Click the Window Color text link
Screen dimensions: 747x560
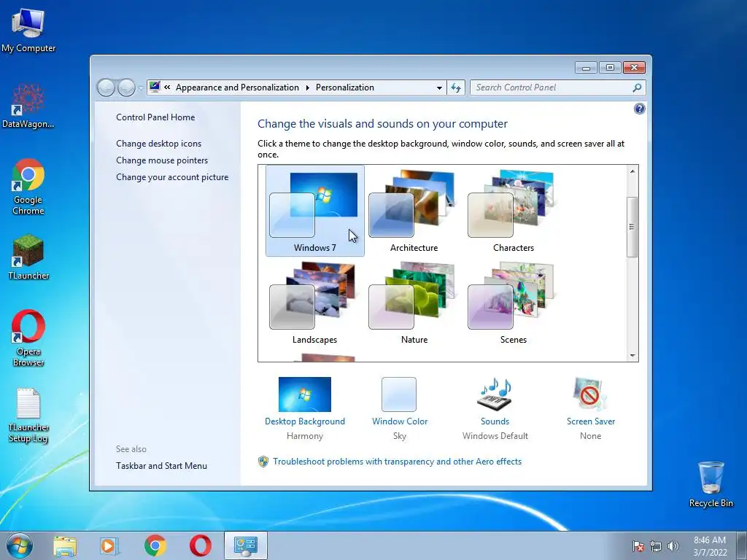400,421
